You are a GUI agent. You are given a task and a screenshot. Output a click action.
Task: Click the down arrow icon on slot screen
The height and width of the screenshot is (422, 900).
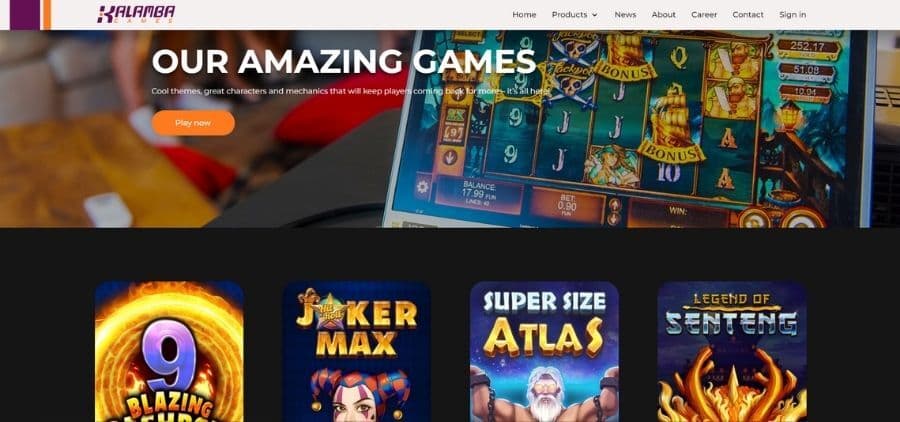[x=449, y=157]
